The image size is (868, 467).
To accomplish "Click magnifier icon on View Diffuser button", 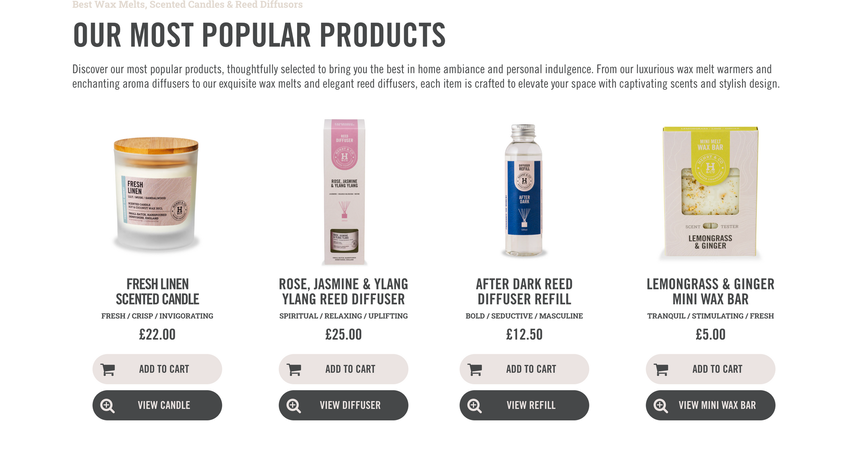I will (293, 406).
